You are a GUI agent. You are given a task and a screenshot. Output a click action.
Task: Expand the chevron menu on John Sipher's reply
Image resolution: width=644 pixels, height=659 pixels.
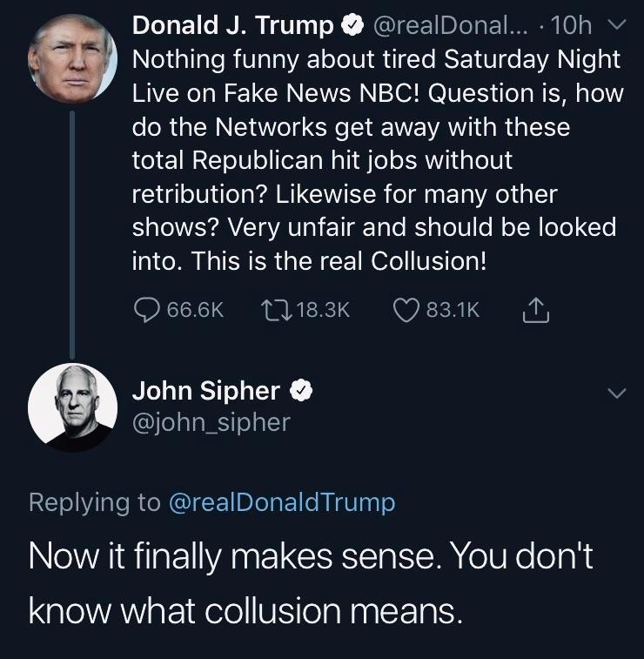pyautogui.click(x=615, y=393)
